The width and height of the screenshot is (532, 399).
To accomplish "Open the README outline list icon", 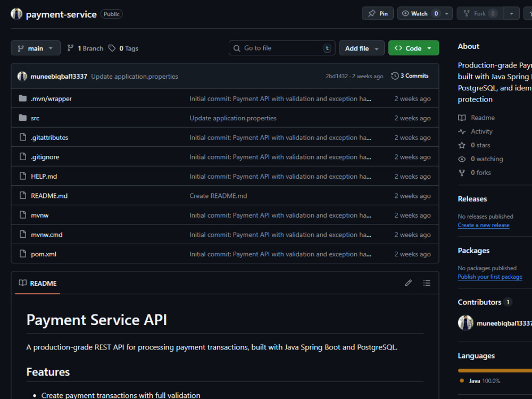I will tap(427, 283).
